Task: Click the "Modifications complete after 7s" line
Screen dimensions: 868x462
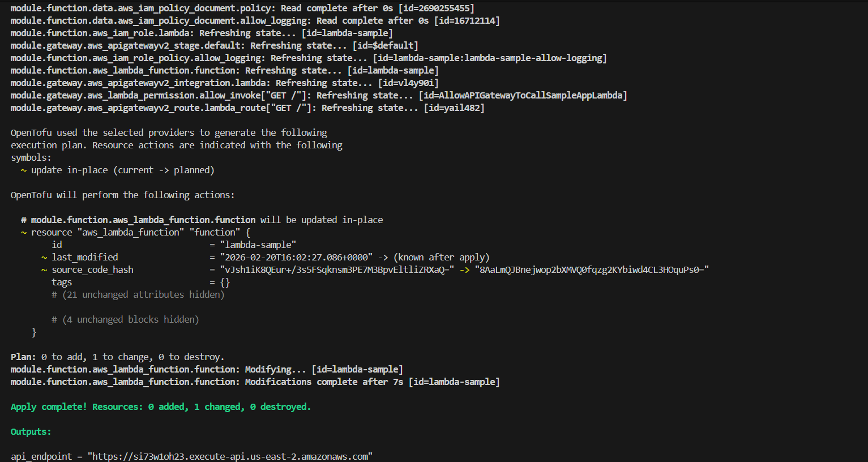Action: pyautogui.click(x=255, y=382)
